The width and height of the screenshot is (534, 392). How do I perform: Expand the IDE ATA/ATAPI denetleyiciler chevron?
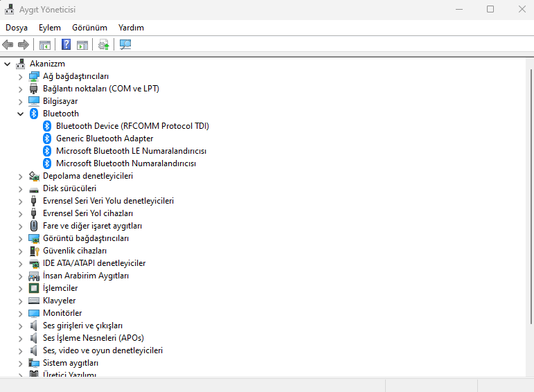point(21,263)
